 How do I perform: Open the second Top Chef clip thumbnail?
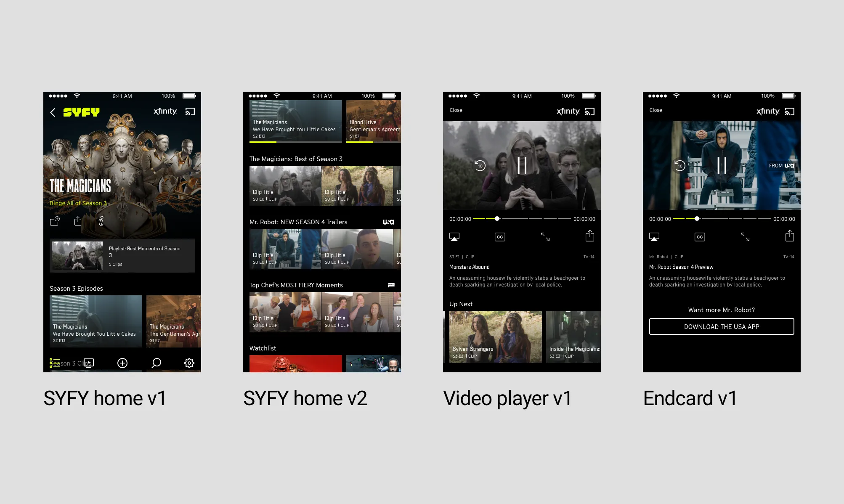[357, 312]
